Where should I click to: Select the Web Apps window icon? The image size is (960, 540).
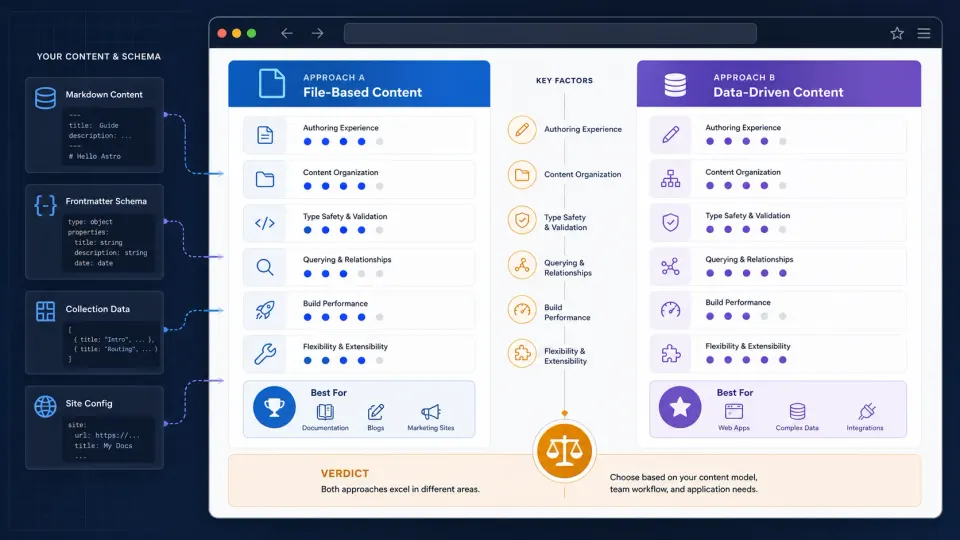[733, 411]
